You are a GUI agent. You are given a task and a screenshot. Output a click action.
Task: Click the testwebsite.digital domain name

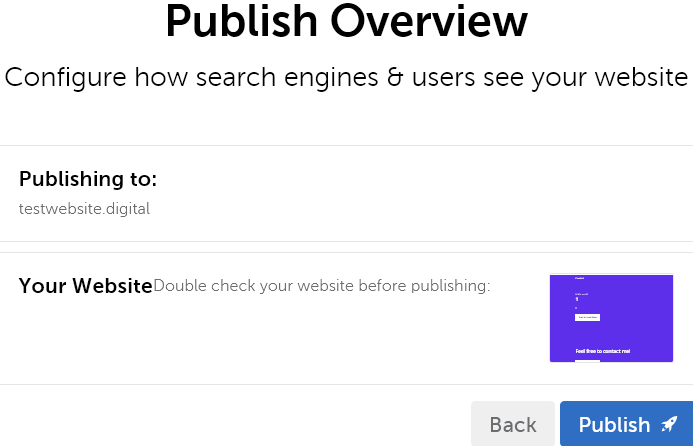click(84, 209)
